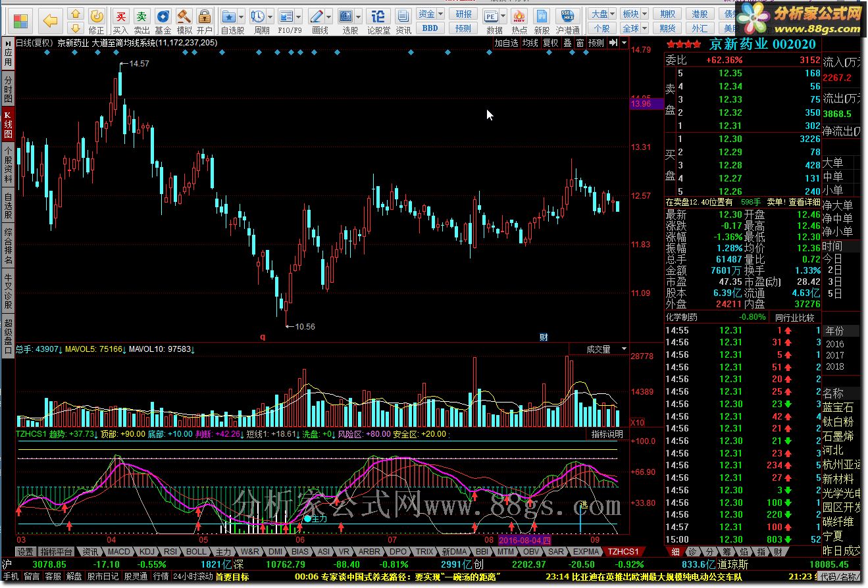Toggle the 叠 overlay button
868x588 pixels.
(567, 43)
